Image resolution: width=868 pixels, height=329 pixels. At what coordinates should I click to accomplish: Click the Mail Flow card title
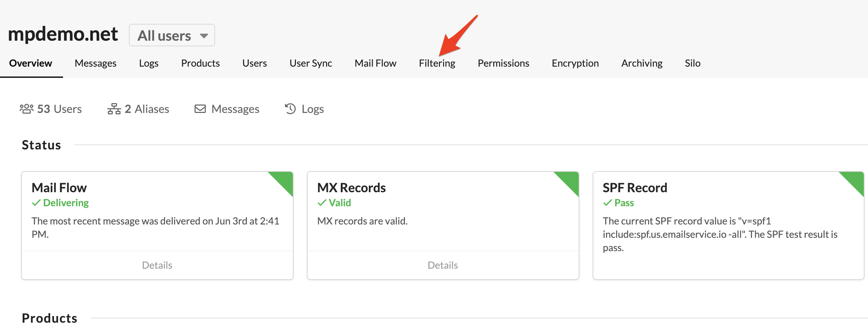coord(59,188)
